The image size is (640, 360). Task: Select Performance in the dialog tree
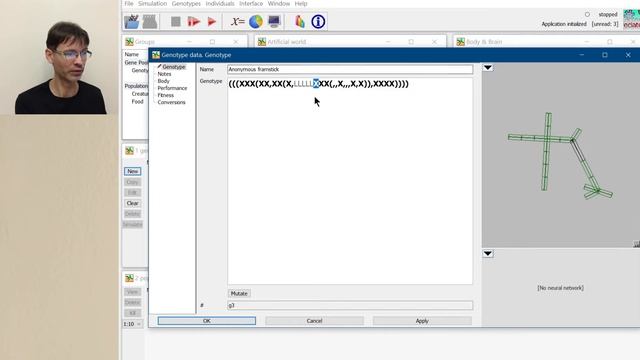(172, 88)
